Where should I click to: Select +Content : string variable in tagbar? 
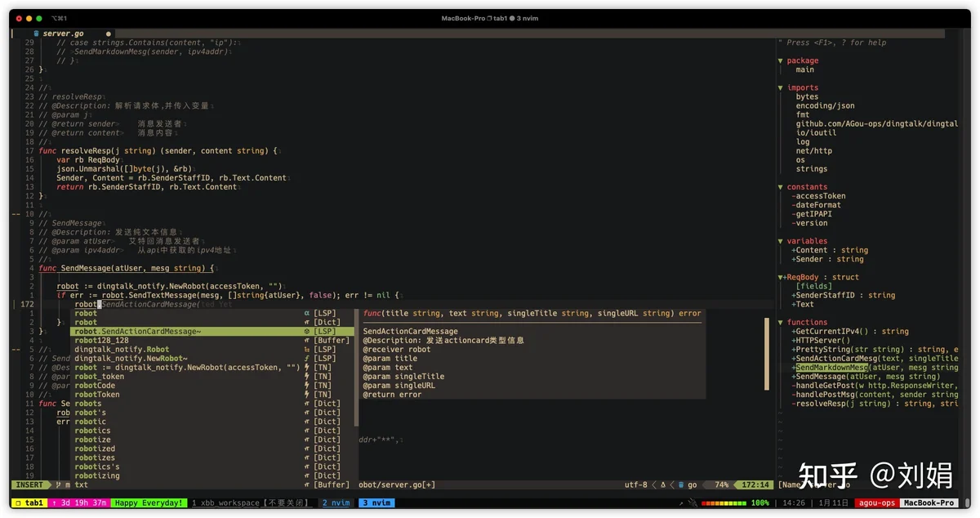(x=830, y=250)
